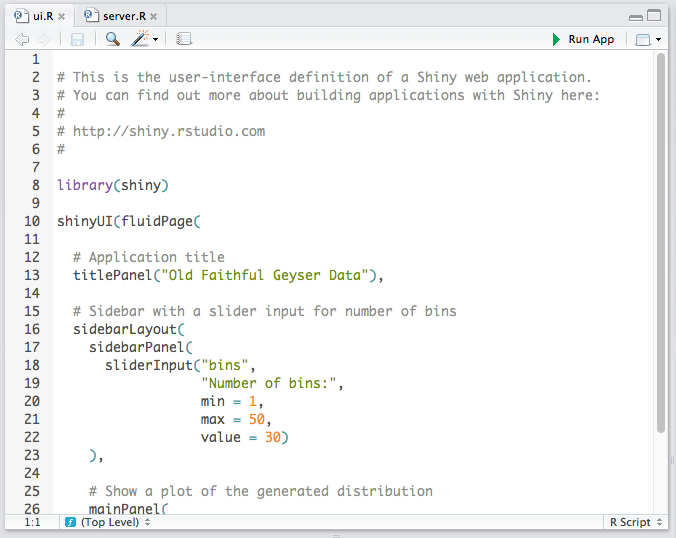Viewport: 676px width, 538px height.
Task: Click on sidebarLayout( code
Action: [x=128, y=329]
